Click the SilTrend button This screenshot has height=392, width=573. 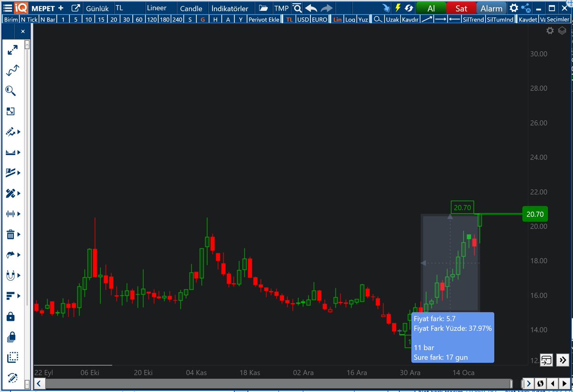473,20
